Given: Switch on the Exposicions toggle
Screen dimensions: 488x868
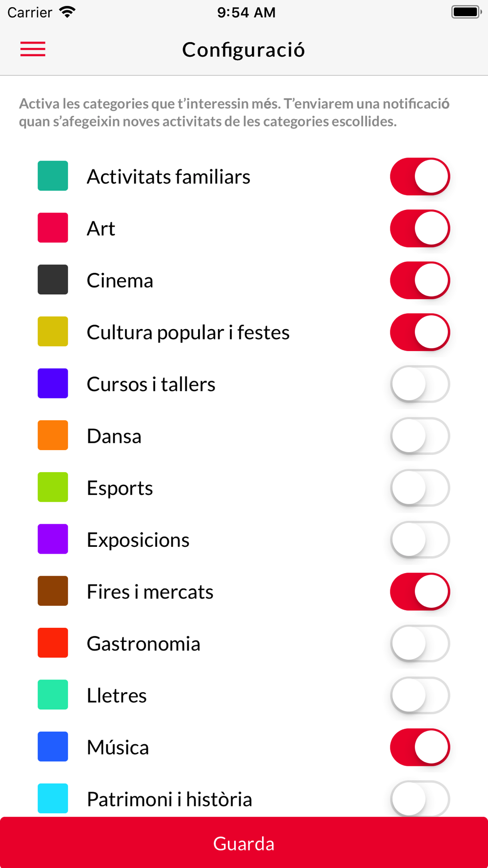Looking at the screenshot, I should coord(420,540).
